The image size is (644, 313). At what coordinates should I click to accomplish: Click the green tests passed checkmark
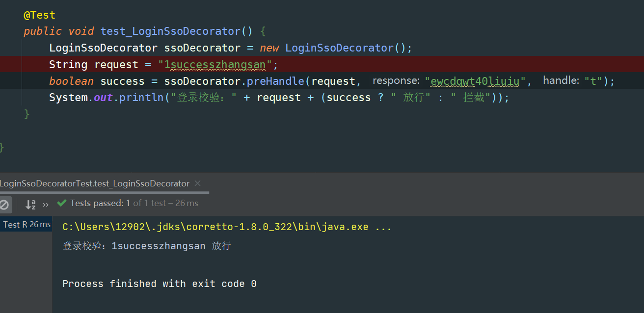(61, 203)
